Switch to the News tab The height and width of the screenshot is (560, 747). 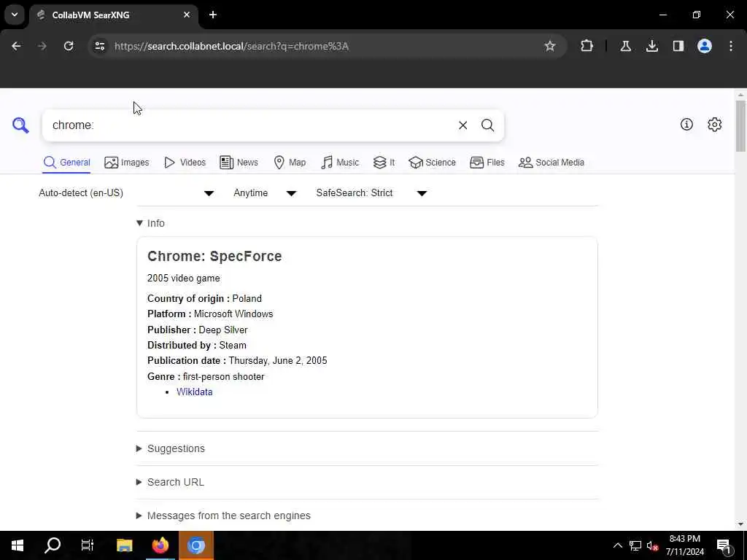239,163
